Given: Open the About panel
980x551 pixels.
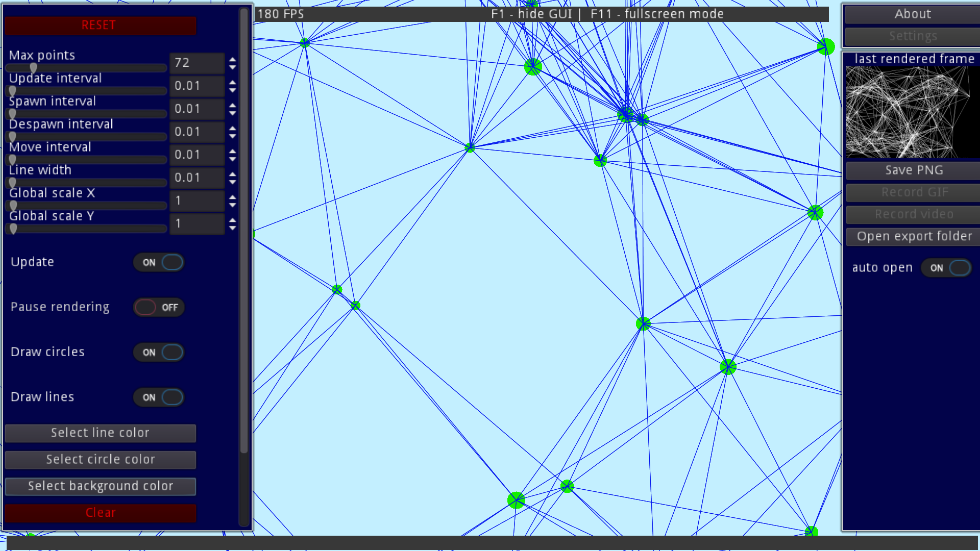Looking at the screenshot, I should pyautogui.click(x=912, y=14).
